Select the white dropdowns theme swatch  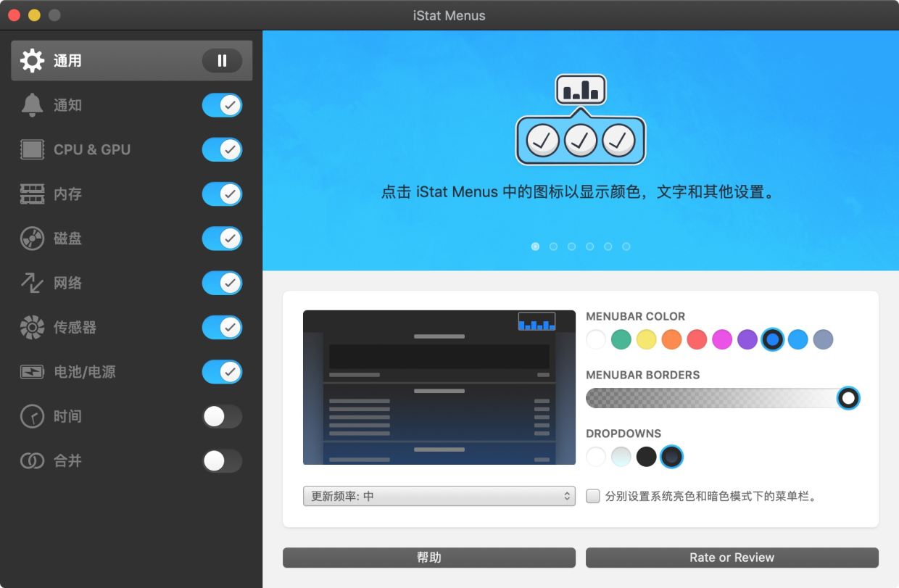(x=596, y=457)
